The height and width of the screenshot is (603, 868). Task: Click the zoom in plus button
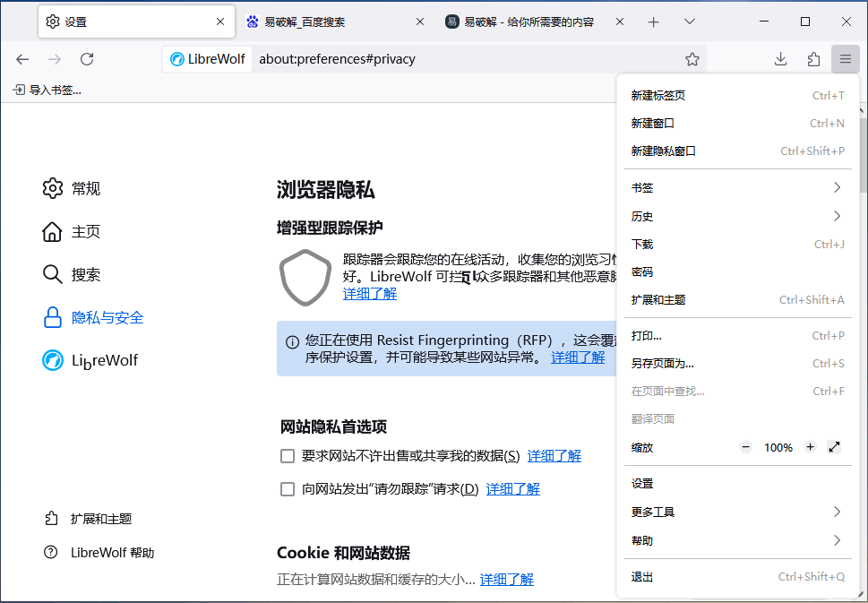[x=810, y=447]
